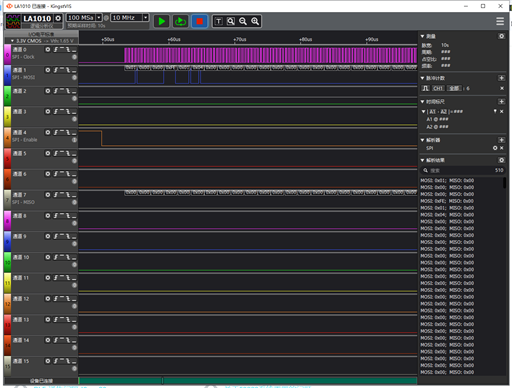Viewport: 512px width, 388px height.
Task: Set falling edge trigger on channel 2
Action: coord(68,91)
